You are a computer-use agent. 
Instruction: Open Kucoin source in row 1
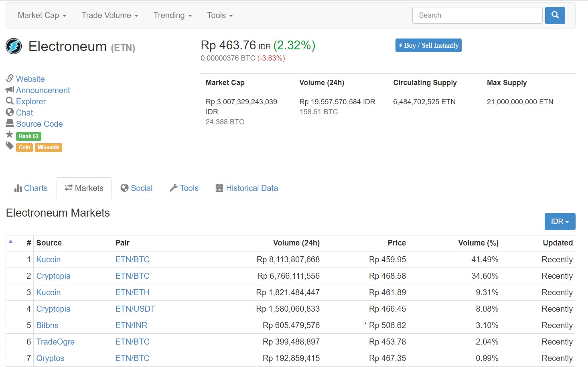point(49,260)
